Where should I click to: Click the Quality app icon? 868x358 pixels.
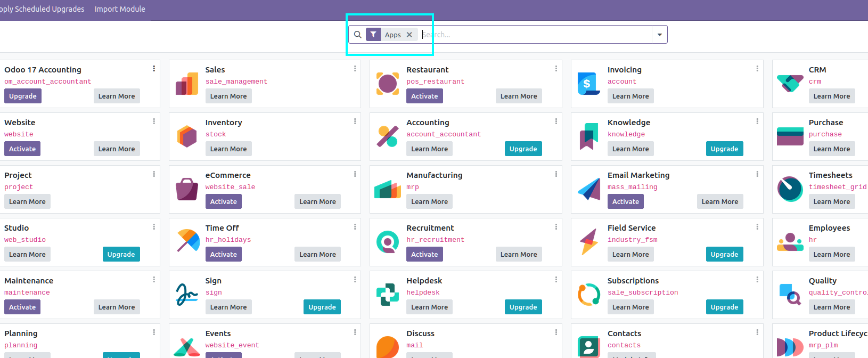point(790,295)
